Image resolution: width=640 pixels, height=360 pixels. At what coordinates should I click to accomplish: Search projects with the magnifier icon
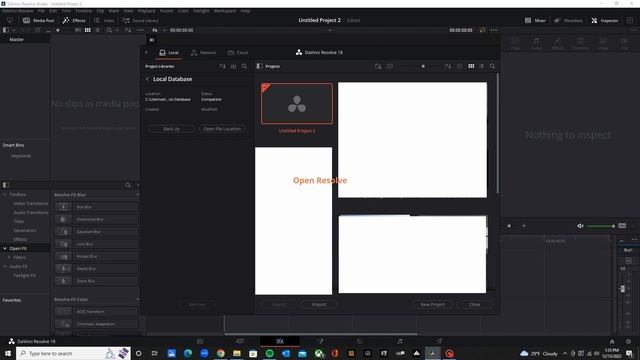[492, 66]
